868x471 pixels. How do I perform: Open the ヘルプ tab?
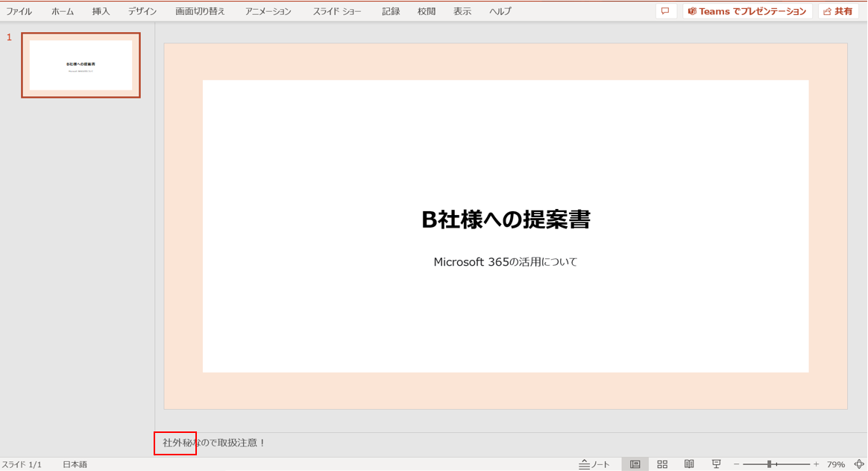pyautogui.click(x=500, y=11)
